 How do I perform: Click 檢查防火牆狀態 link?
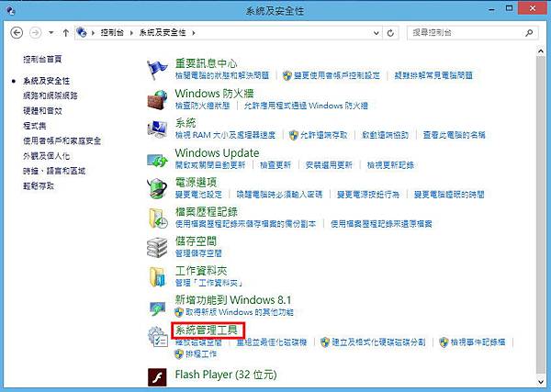[202, 106]
